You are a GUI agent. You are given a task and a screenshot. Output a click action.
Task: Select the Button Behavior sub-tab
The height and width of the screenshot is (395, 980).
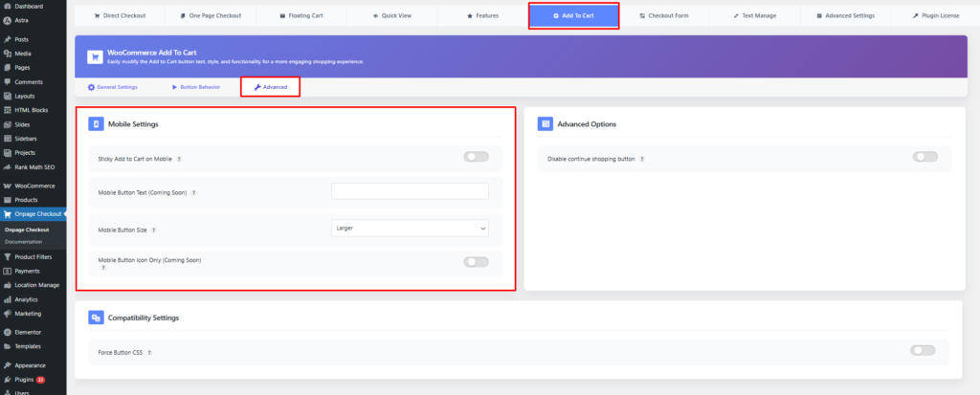coord(196,87)
